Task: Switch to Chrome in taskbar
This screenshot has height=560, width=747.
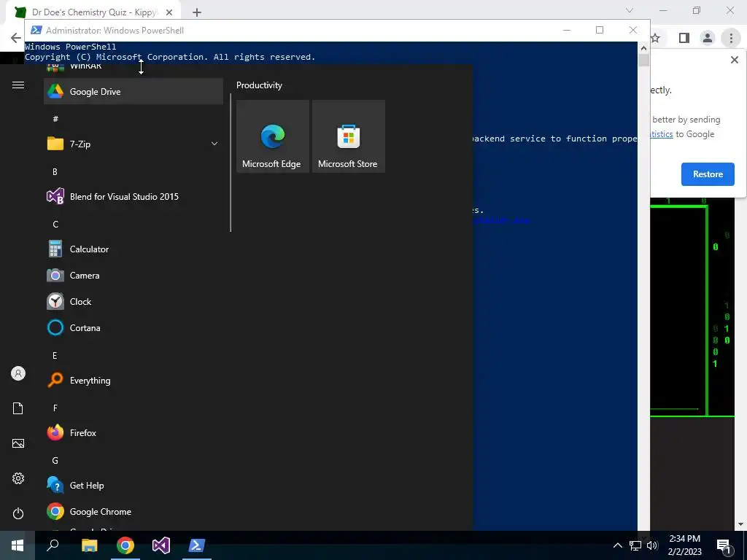Action: coord(125,545)
